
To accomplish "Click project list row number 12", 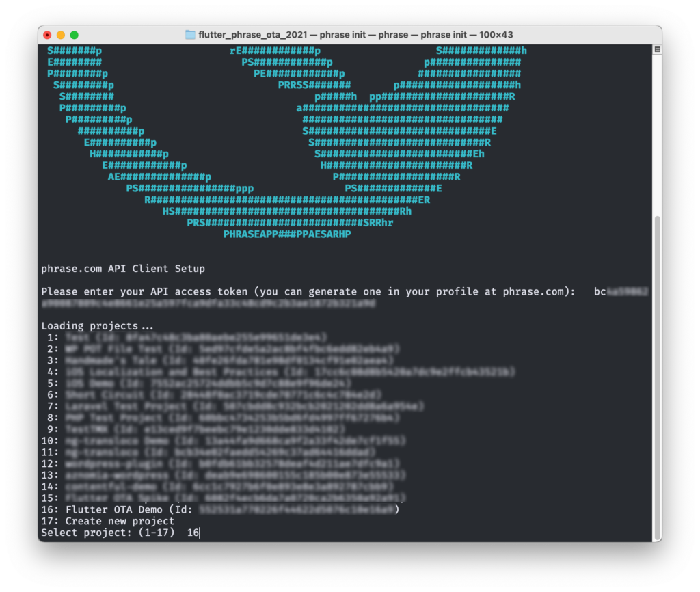I will [221, 464].
